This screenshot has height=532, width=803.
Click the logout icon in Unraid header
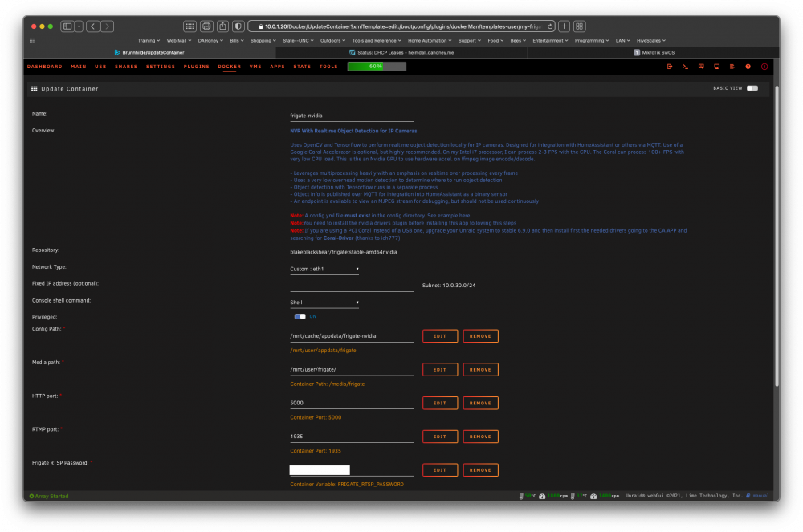tap(670, 67)
